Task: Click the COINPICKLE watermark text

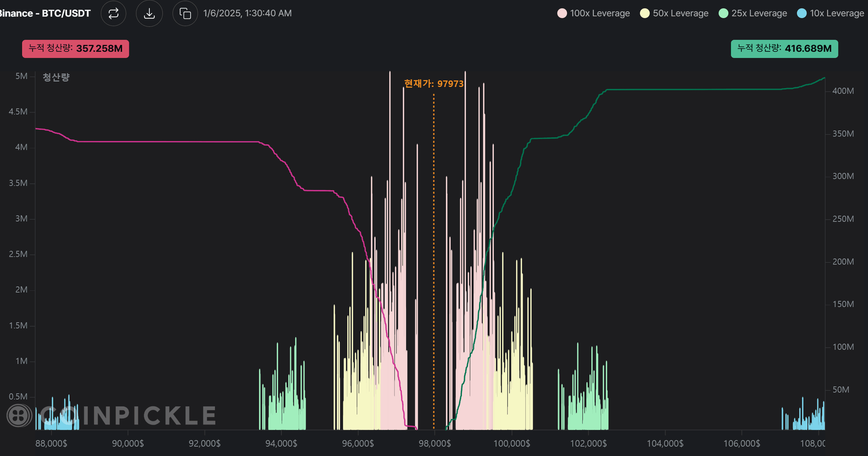Action: [x=127, y=415]
